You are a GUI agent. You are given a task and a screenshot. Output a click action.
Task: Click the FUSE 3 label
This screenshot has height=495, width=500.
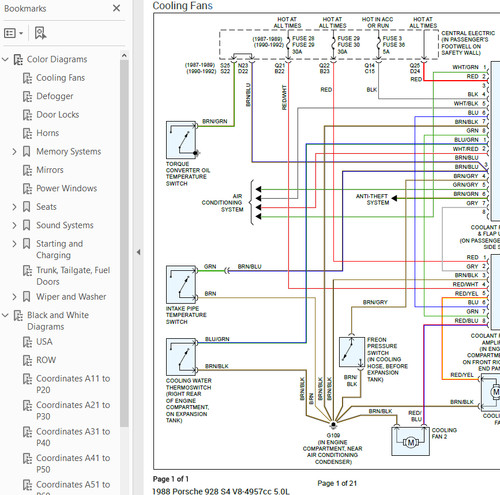tap(392, 38)
